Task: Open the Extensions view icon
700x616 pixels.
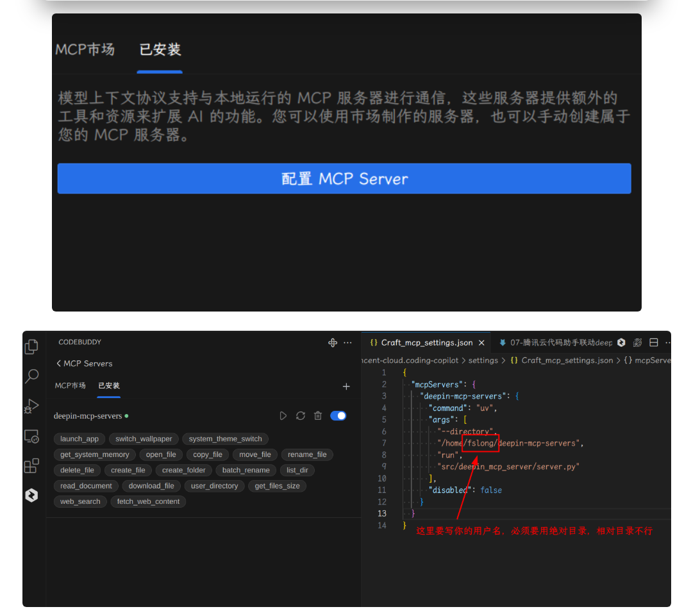Action: coord(31,465)
